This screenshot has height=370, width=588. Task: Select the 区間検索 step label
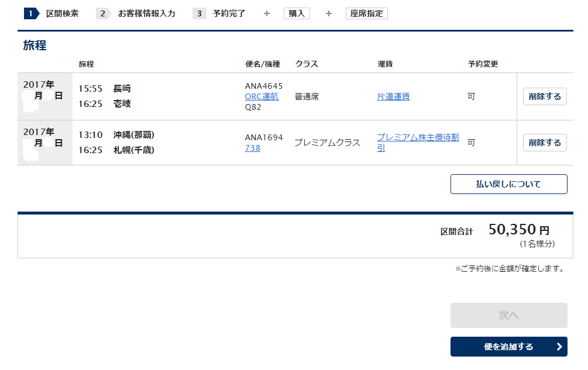62,13
